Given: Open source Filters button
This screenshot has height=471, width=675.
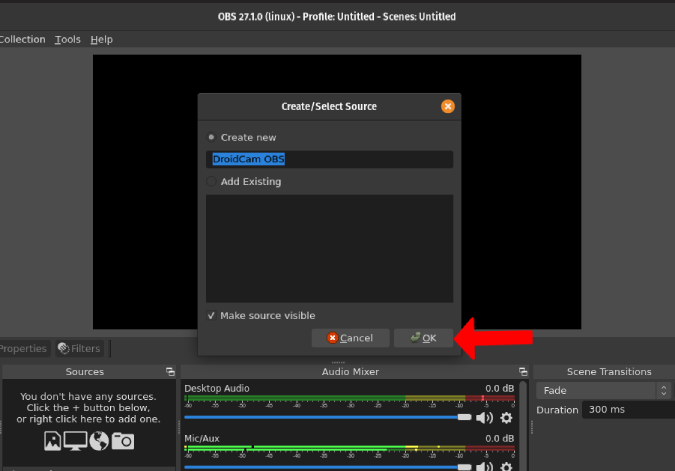Looking at the screenshot, I should tap(79, 348).
